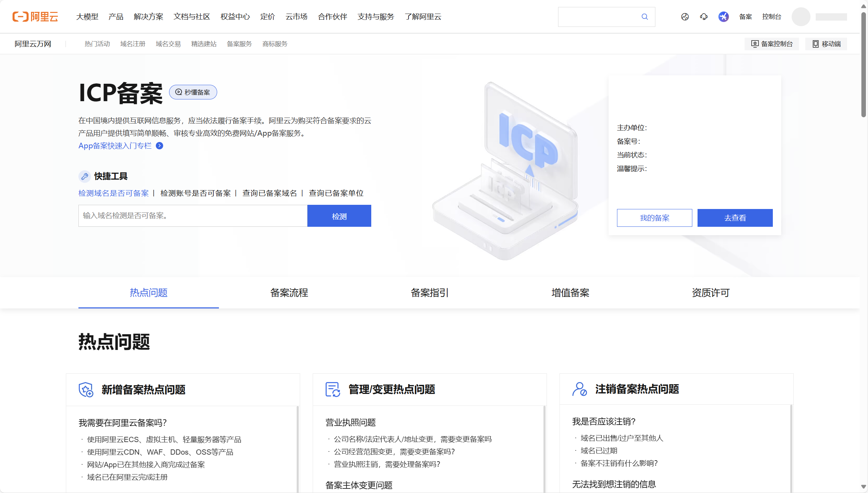The width and height of the screenshot is (868, 493).
Task: Open the purple AI assistant icon
Action: coord(723,17)
